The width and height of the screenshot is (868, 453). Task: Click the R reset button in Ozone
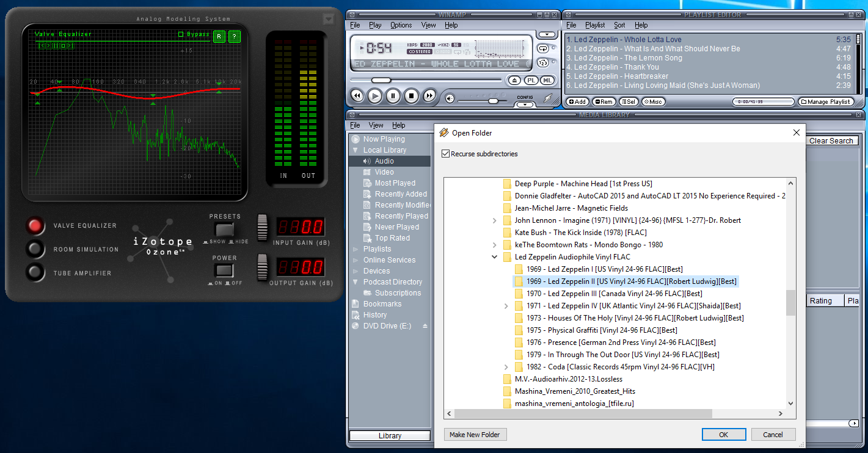219,36
